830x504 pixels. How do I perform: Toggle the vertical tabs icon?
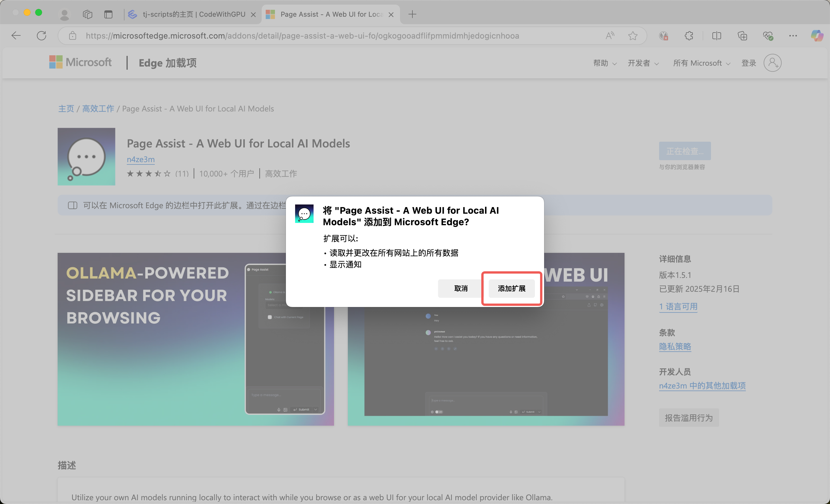coord(108,14)
